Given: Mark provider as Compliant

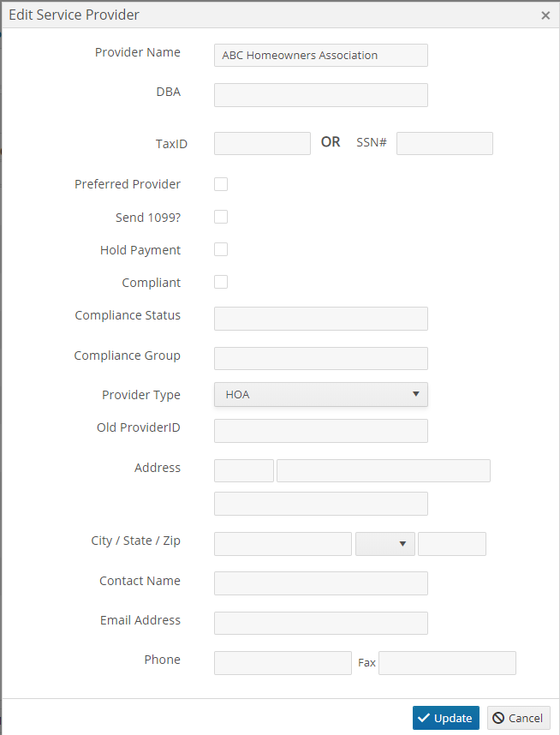Looking at the screenshot, I should click(x=221, y=282).
